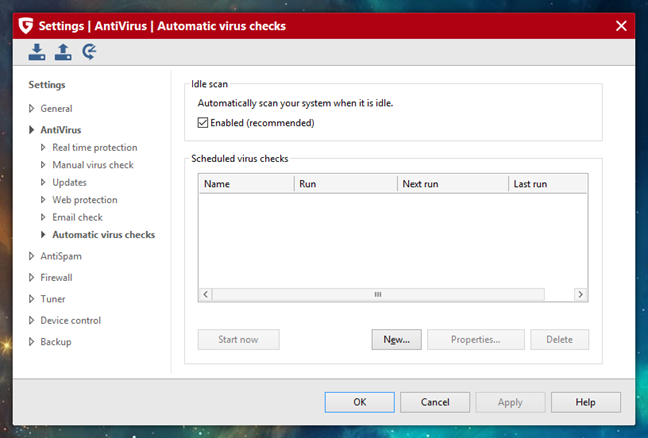
Task: Click the G DATA shield logo
Action: (x=26, y=26)
